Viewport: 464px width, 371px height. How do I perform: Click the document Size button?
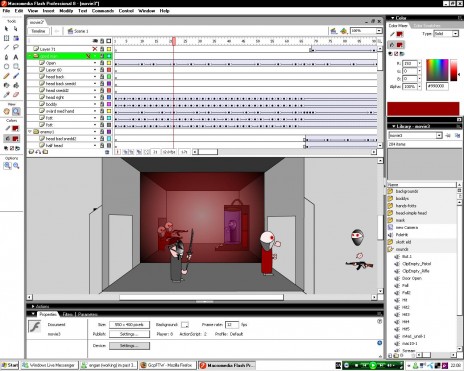129,325
